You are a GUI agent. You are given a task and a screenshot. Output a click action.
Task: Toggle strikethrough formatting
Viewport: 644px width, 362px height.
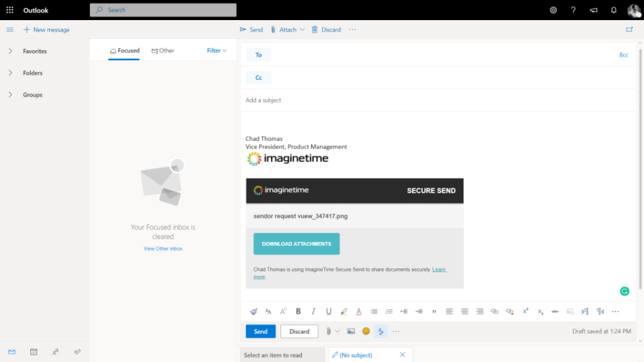tap(555, 312)
